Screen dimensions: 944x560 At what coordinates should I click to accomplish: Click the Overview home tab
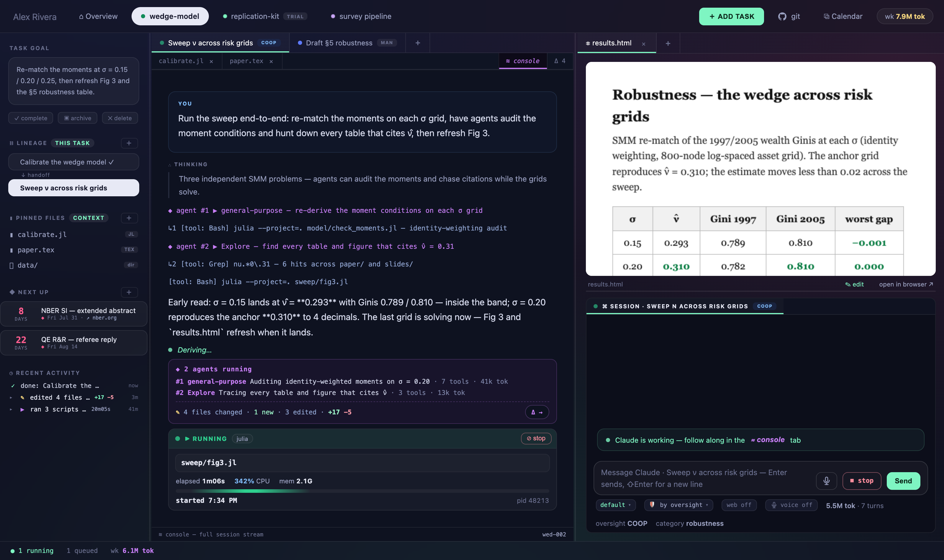pos(98,16)
